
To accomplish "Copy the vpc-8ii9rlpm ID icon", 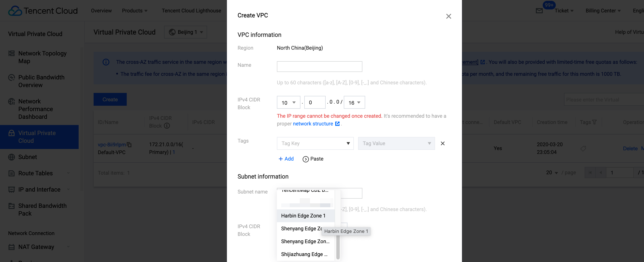I will tap(129, 144).
